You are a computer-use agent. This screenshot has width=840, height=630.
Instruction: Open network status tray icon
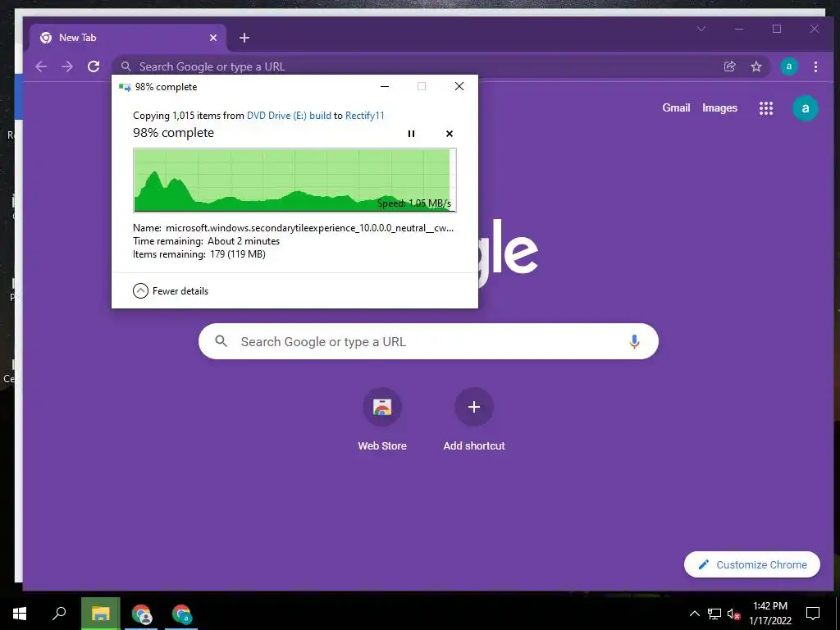[x=714, y=614]
